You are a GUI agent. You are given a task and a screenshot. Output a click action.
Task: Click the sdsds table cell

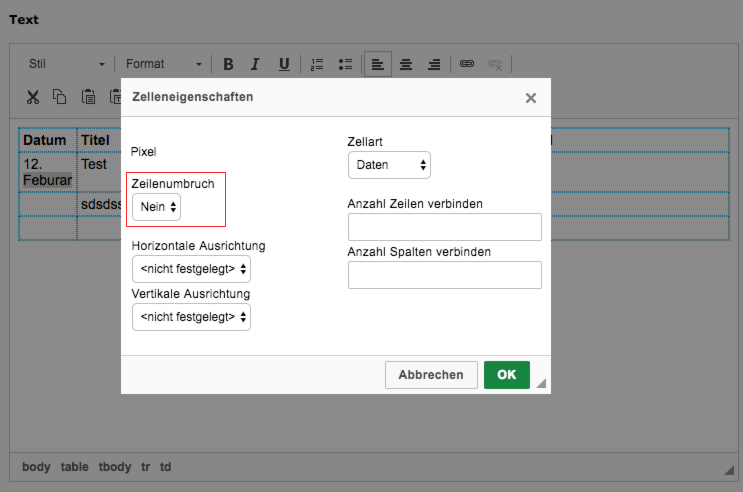tap(100, 204)
